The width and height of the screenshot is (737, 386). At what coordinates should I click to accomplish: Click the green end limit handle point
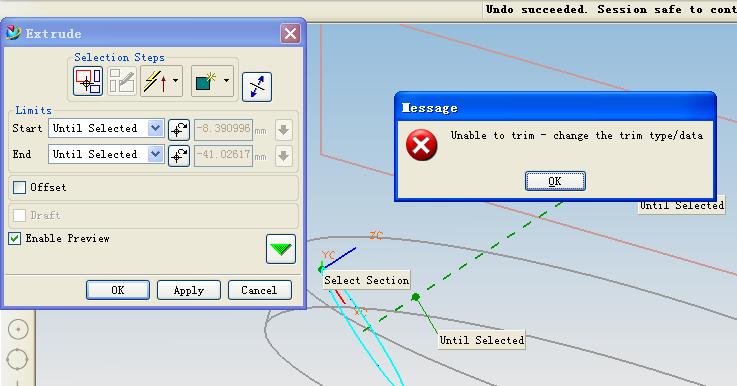pos(416,297)
